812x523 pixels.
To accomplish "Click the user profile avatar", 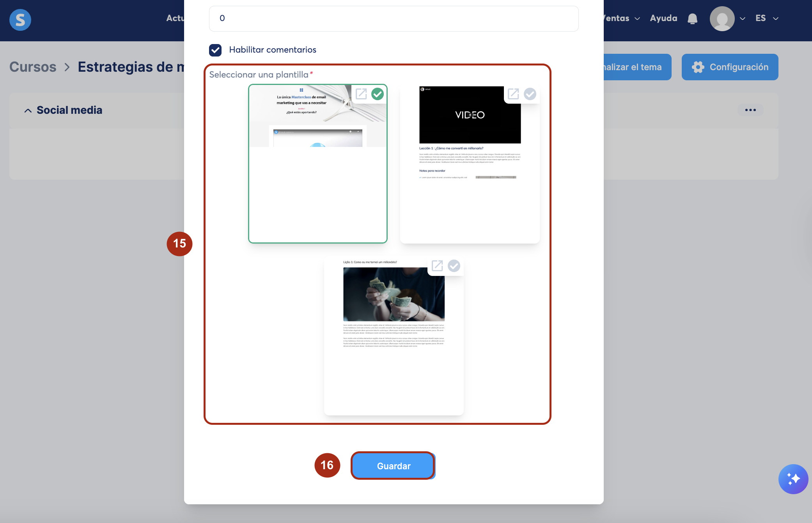I will click(x=722, y=19).
